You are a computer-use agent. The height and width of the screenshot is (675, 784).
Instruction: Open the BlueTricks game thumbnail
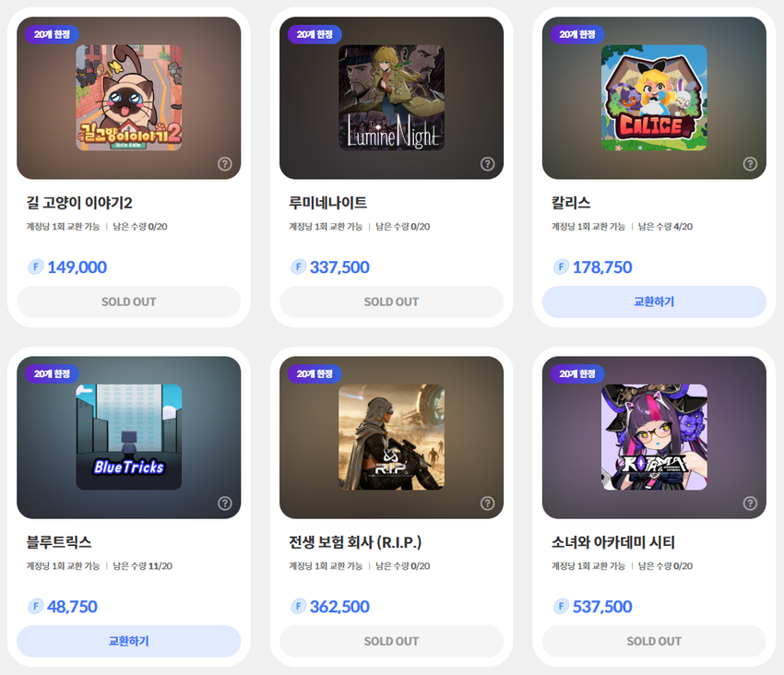point(128,437)
